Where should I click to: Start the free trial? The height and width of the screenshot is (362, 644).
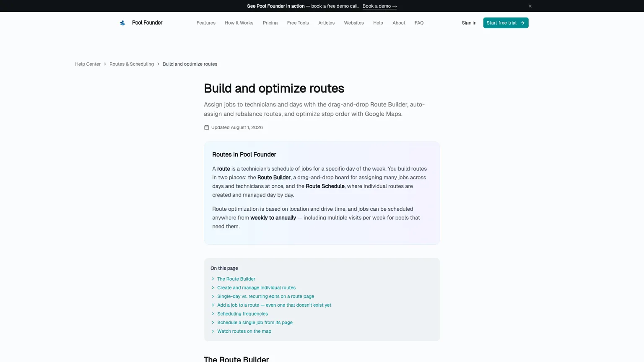(506, 23)
